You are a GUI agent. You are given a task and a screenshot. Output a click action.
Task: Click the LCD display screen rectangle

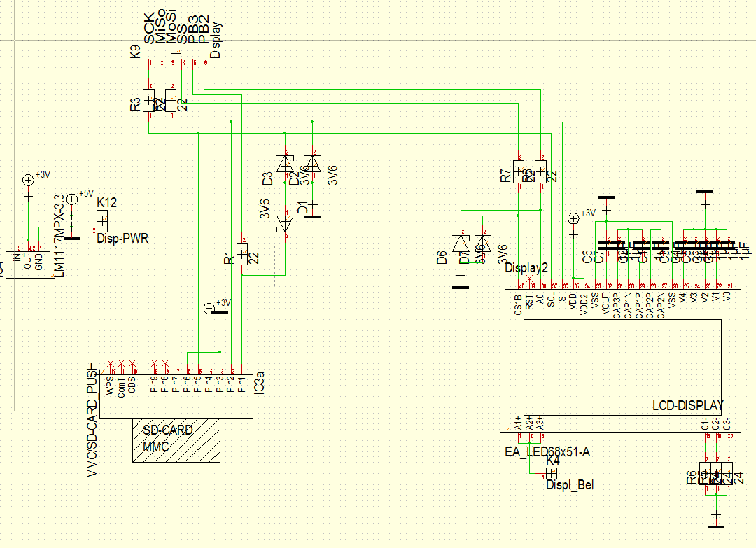tap(622, 367)
